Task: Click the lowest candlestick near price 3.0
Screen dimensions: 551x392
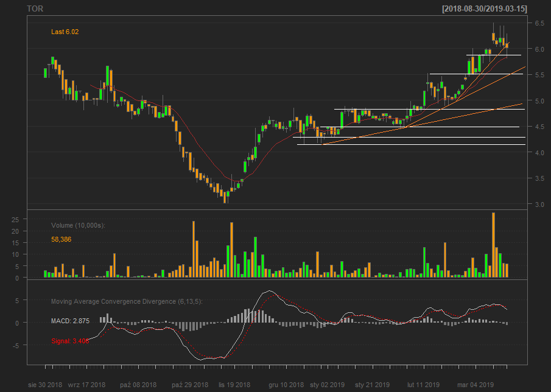Action: tap(225, 197)
